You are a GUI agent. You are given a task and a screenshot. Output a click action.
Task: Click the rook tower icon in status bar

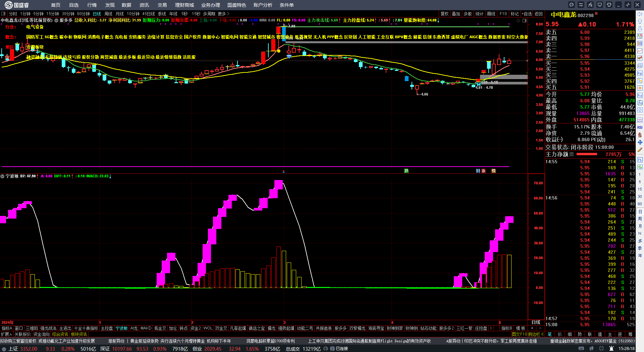click(x=611, y=349)
